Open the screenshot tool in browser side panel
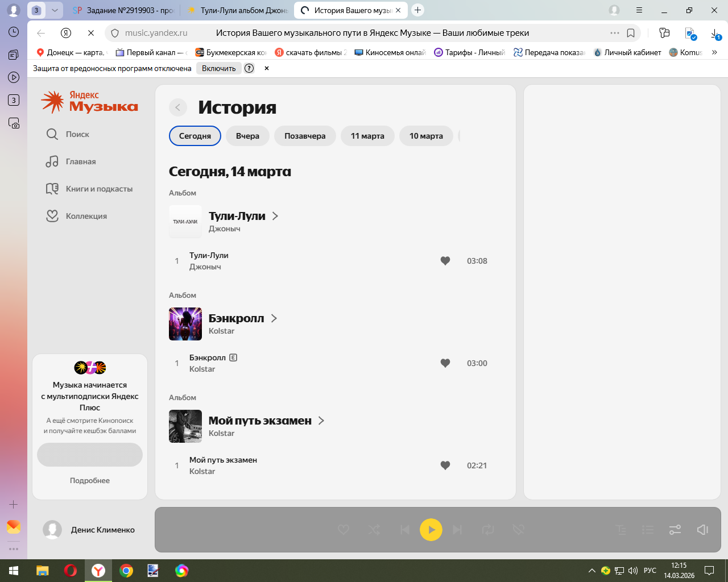 pos(14,123)
